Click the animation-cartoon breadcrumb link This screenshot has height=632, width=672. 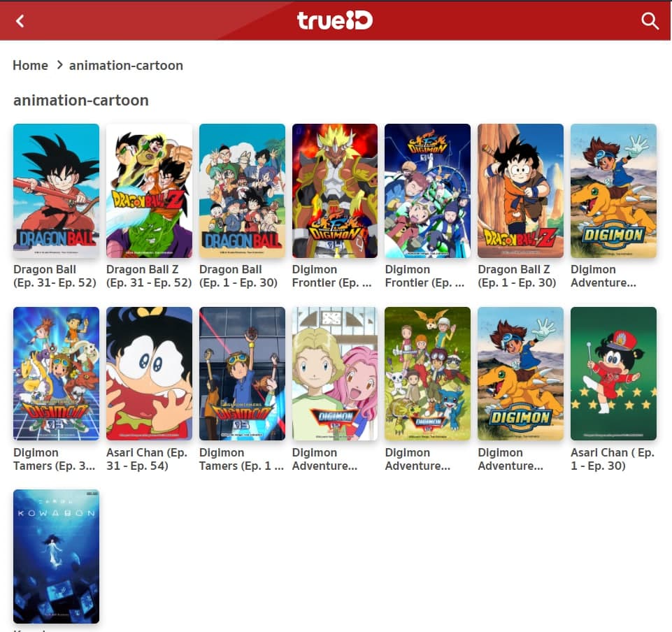tap(126, 65)
